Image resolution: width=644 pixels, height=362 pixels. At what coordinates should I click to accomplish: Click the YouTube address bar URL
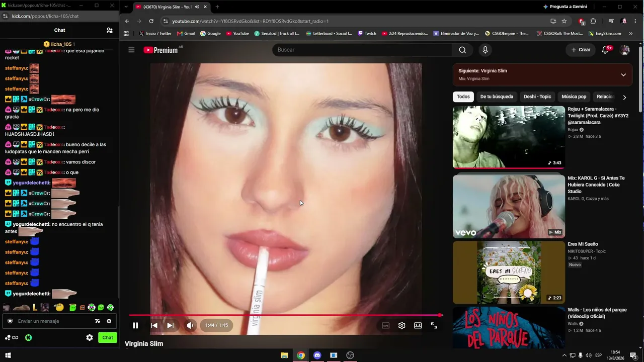[250, 21]
